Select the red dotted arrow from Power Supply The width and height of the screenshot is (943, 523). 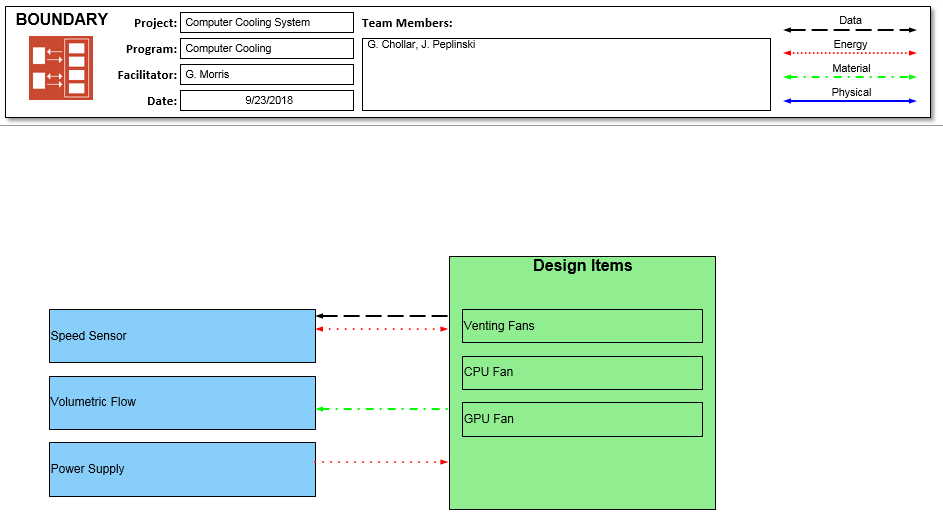click(x=382, y=462)
